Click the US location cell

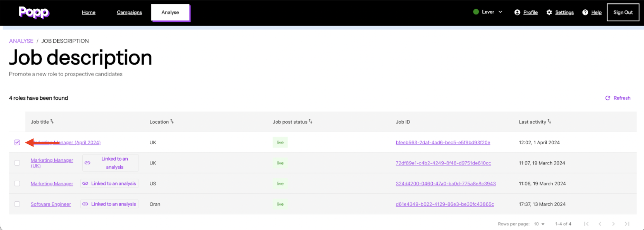point(153,183)
